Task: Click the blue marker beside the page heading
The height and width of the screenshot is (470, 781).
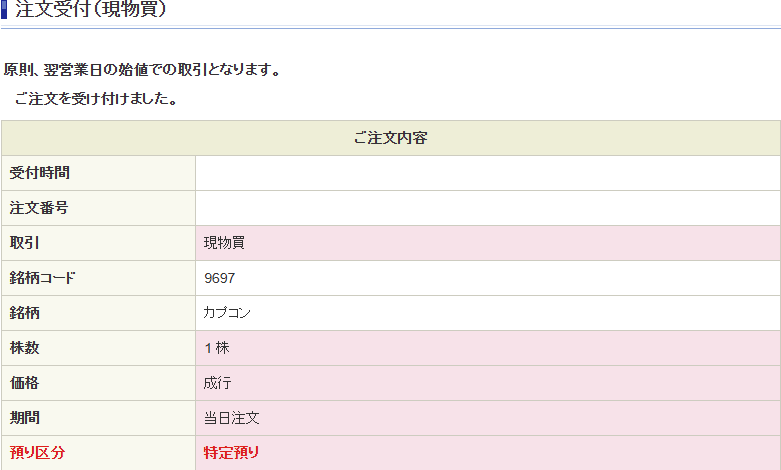Action: point(4,9)
